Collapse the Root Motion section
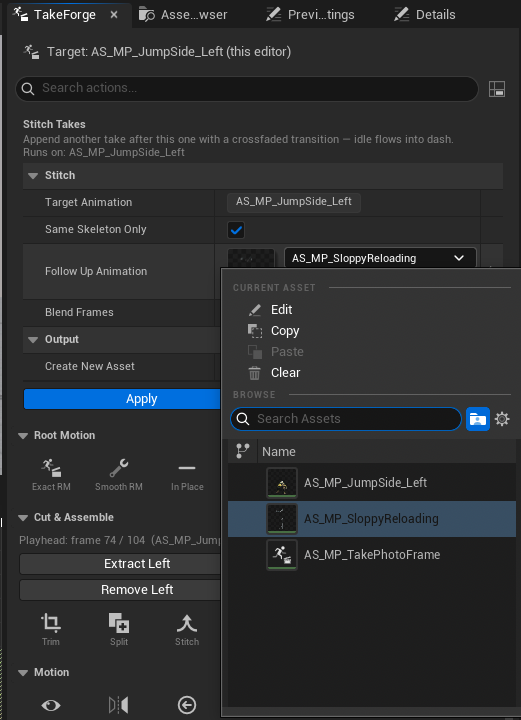This screenshot has width=521, height=720. 22,435
